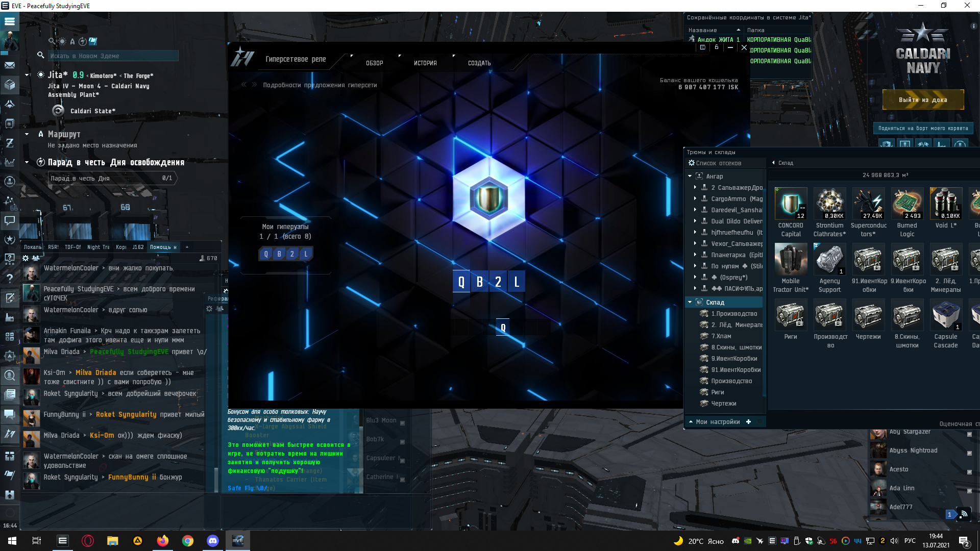Toggle the route info panel icon
The image size is (980, 551).
click(x=72, y=41)
